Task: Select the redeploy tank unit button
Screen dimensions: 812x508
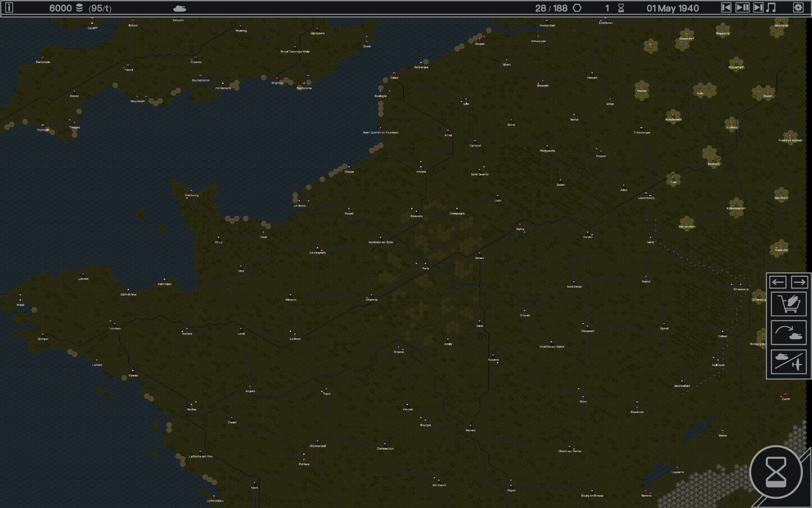Action: tap(788, 333)
